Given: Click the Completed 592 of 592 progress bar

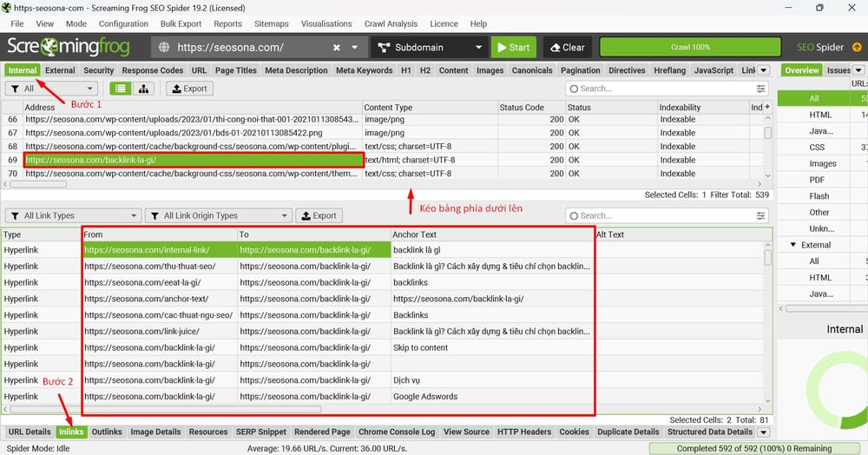Looking at the screenshot, I should point(754,448).
